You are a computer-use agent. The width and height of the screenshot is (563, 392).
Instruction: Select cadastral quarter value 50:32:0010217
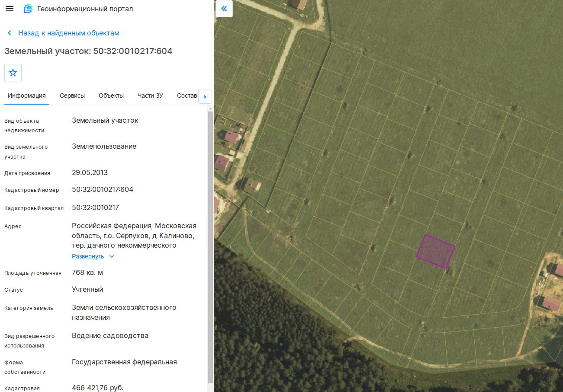95,208
